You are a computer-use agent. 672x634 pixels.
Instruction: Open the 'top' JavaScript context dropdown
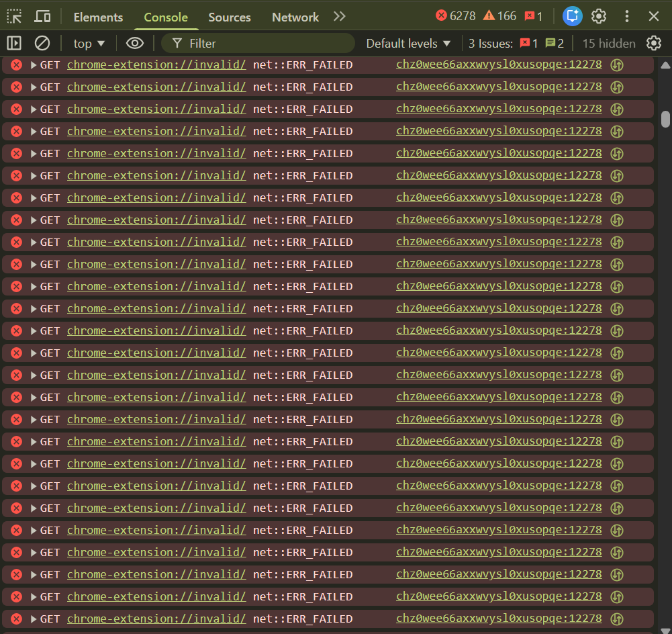(x=89, y=44)
